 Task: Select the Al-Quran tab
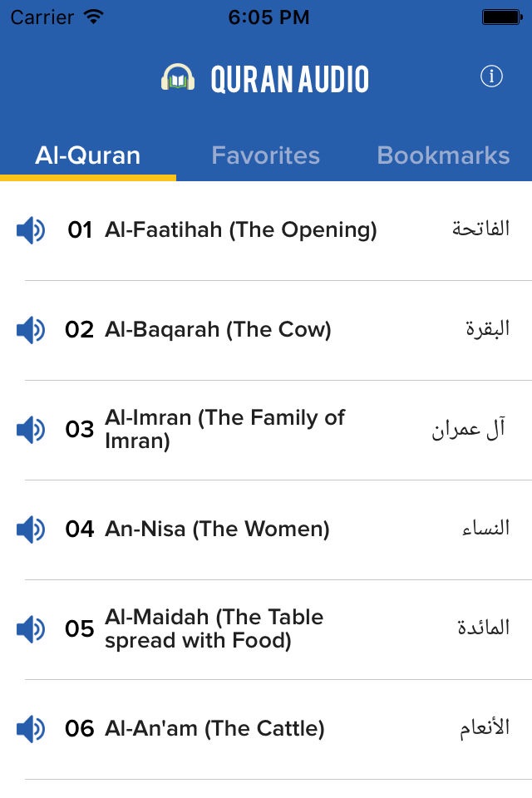pyautogui.click(x=87, y=155)
